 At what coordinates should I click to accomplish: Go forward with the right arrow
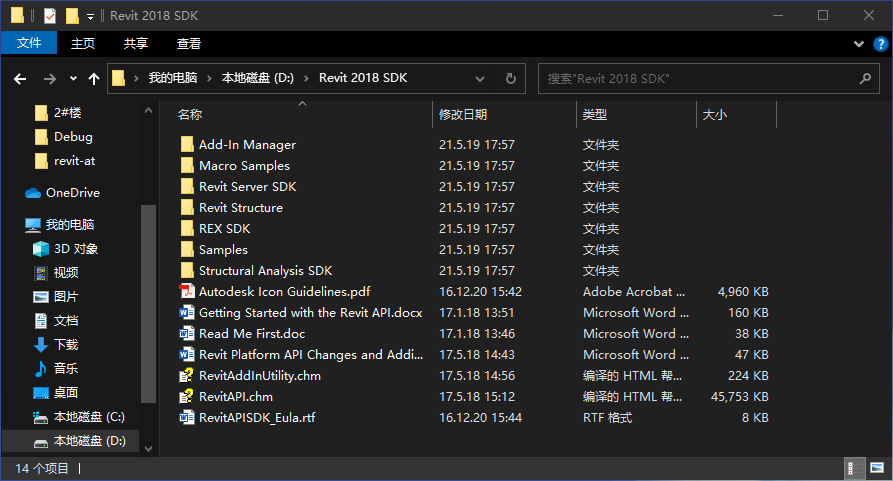coord(50,79)
